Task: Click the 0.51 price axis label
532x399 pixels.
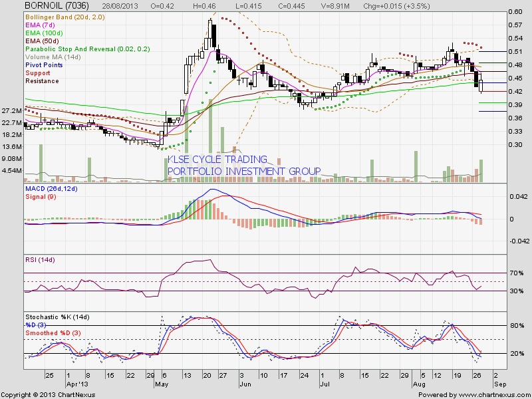Action: point(515,52)
